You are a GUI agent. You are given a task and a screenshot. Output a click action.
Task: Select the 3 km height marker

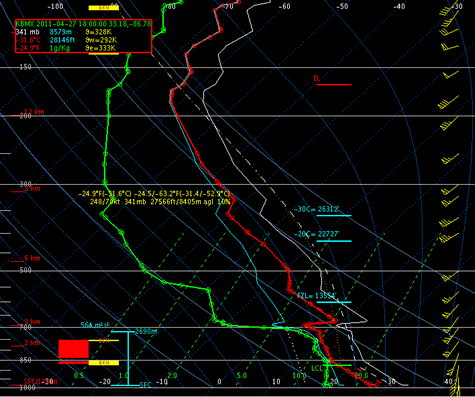pyautogui.click(x=32, y=322)
